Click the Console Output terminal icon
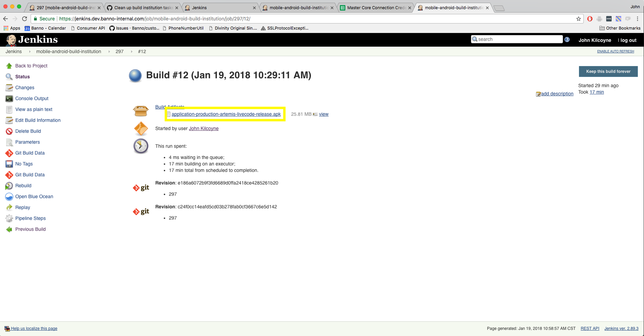This screenshot has width=644, height=336. point(9,98)
